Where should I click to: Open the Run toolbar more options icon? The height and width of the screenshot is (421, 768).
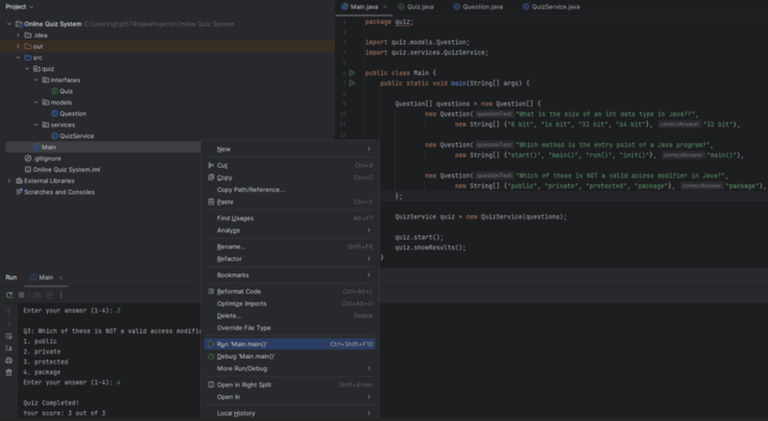63,294
